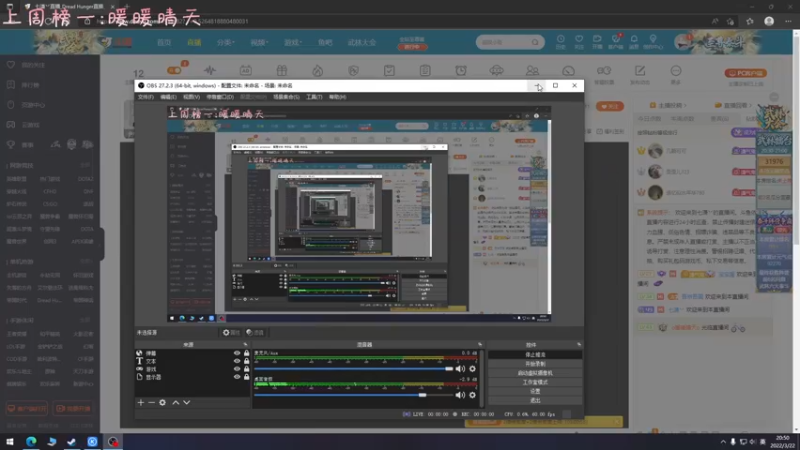Click the OBS nested preview canvas
The height and width of the screenshot is (450, 800).
[x=359, y=214]
